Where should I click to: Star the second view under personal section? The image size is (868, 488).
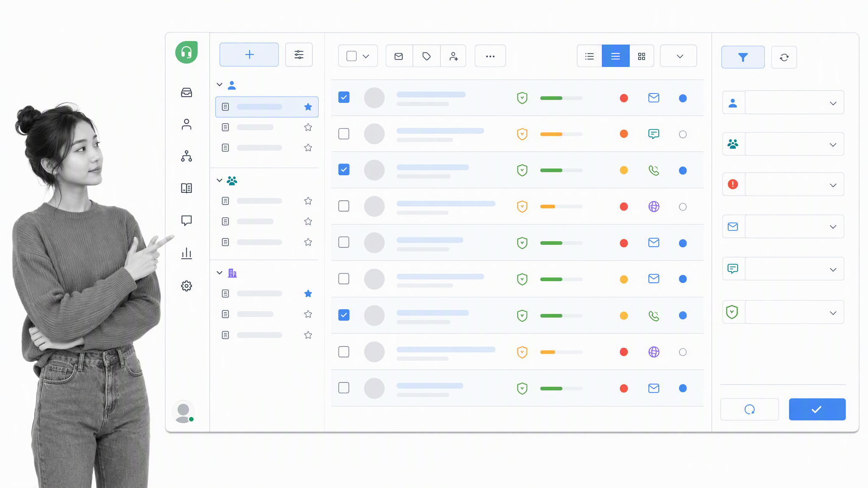308,127
